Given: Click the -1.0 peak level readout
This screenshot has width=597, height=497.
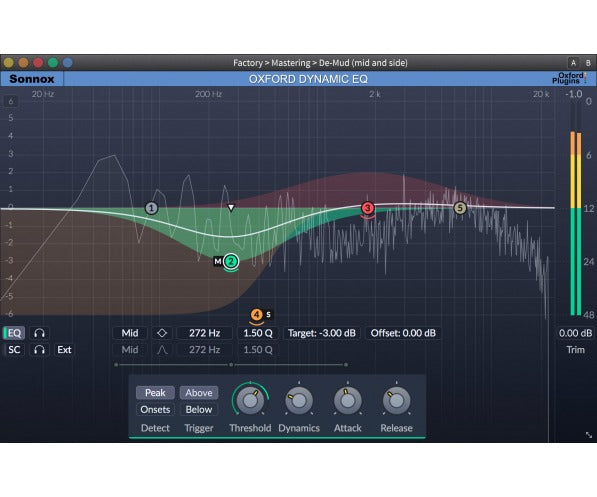Looking at the screenshot, I should coord(574,94).
